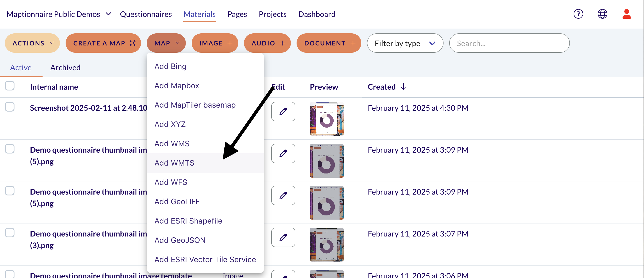Screen dimensions: 644x278
Task: Click the Created column header
Action: [381, 87]
